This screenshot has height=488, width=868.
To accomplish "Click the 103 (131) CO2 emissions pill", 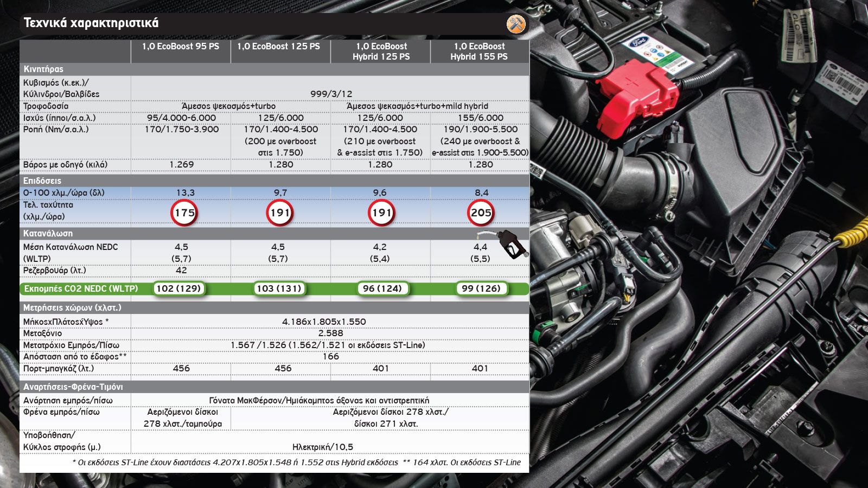I will (279, 288).
